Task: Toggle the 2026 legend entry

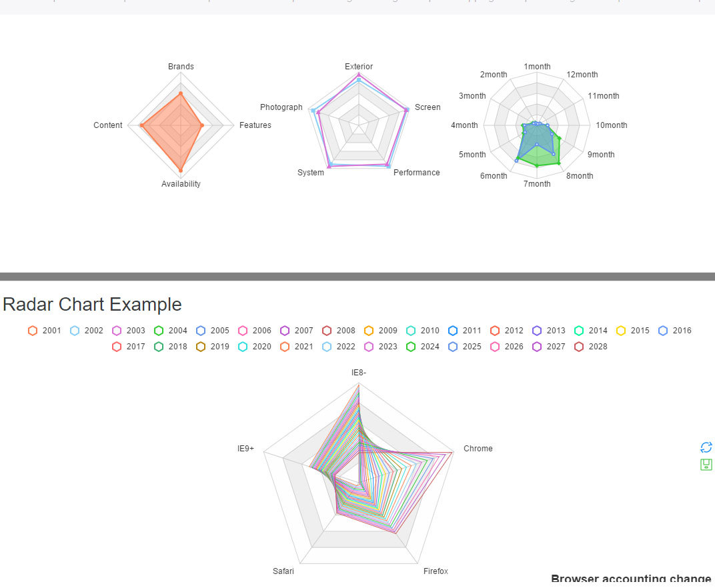Action: point(494,346)
